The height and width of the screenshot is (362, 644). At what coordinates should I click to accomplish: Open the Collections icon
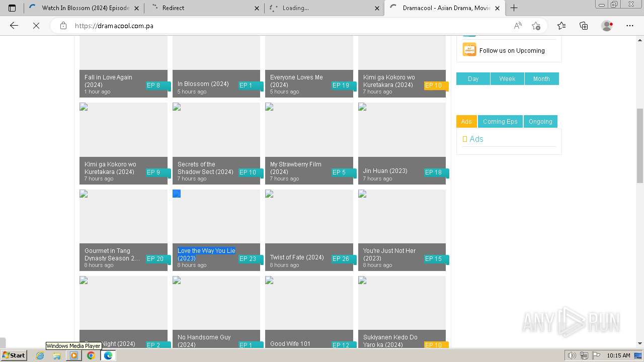(x=584, y=26)
